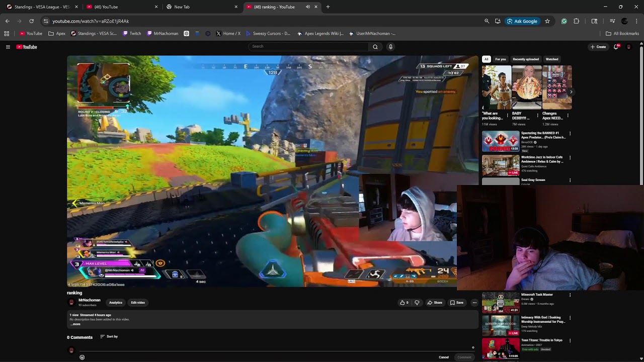
Task: Like the video with thumbs up
Action: pos(404,303)
